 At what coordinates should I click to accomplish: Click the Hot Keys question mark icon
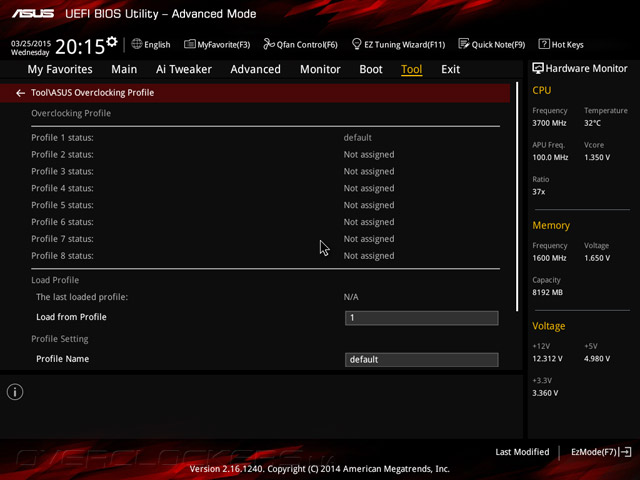coord(544,44)
